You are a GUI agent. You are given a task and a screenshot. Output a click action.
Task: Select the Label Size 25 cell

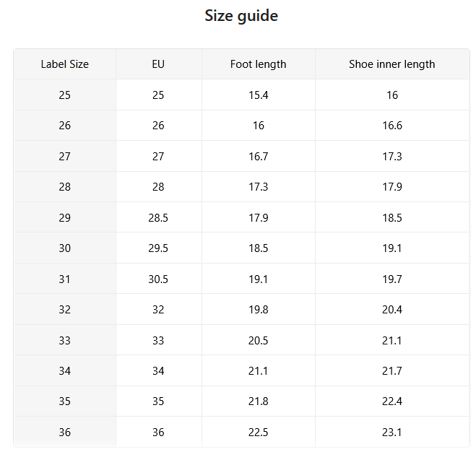point(65,95)
